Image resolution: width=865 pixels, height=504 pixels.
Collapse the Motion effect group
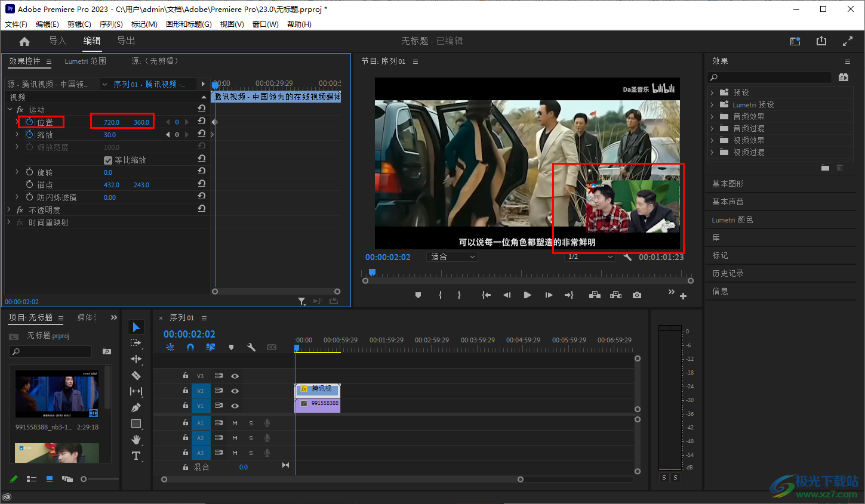10,109
